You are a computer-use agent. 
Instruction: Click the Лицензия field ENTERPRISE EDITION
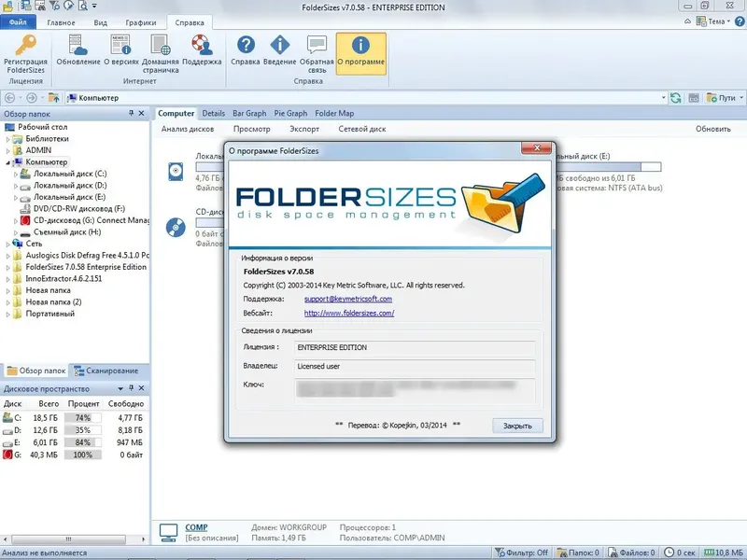click(x=415, y=347)
